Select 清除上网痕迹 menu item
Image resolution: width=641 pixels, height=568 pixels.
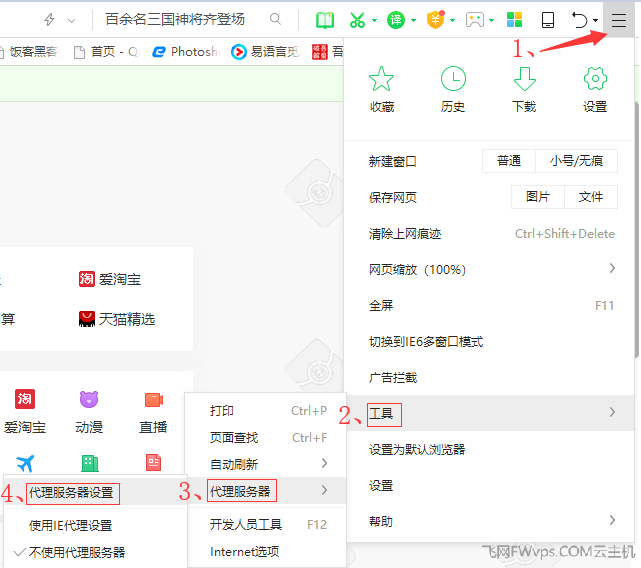coord(490,233)
